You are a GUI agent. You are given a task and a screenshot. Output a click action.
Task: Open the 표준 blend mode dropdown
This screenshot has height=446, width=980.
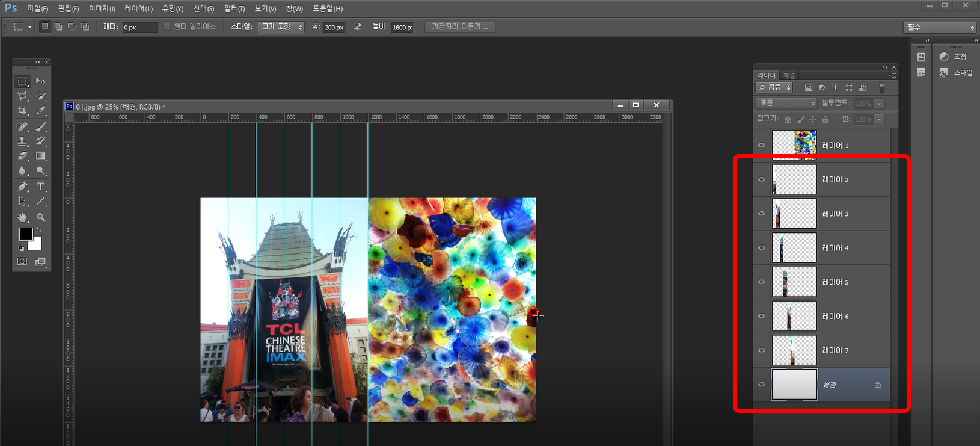(786, 104)
